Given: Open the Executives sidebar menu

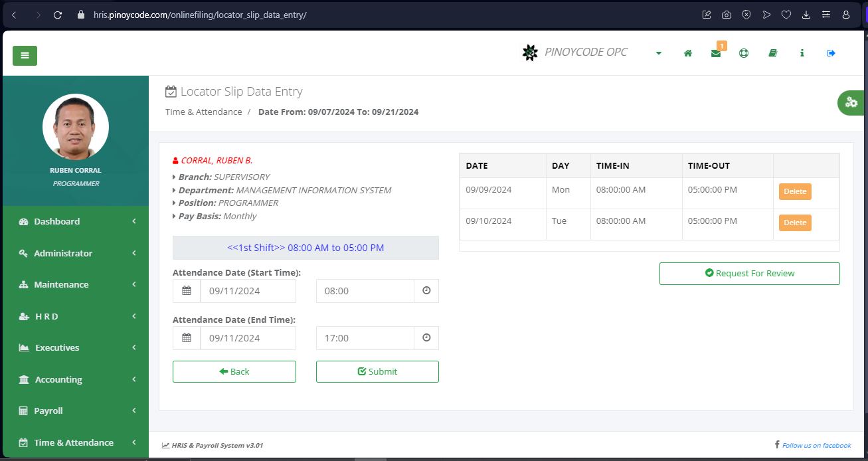Looking at the screenshot, I should [x=76, y=347].
